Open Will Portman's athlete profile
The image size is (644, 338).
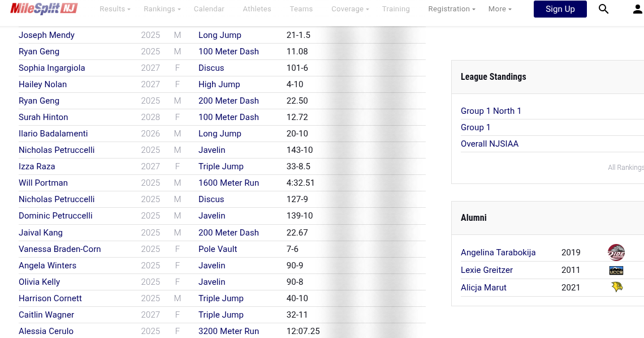click(43, 183)
